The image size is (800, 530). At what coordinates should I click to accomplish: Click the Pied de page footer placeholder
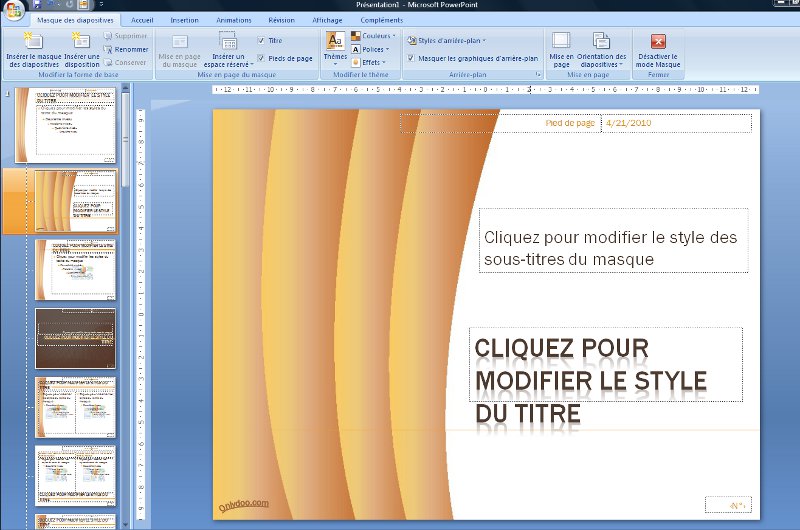(501, 123)
